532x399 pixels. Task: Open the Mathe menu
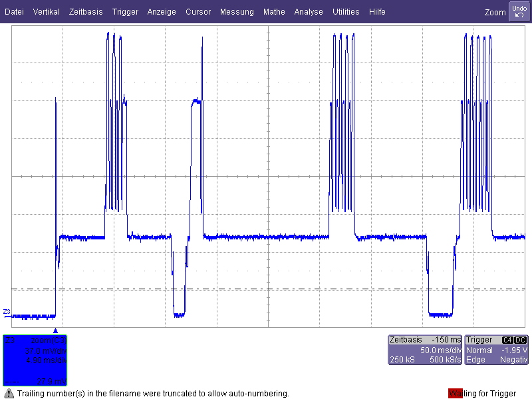coord(274,12)
